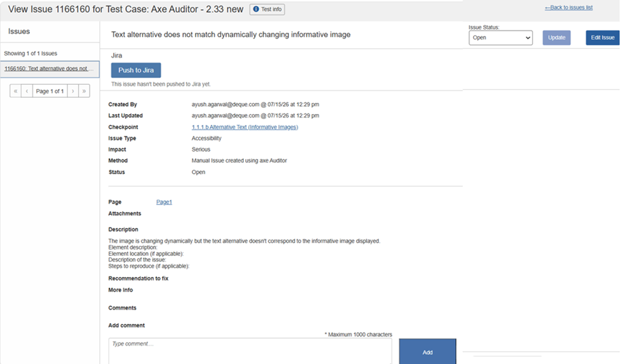Click the Issues panel heading
Image resolution: width=621 pixels, height=364 pixels.
pyautogui.click(x=19, y=31)
